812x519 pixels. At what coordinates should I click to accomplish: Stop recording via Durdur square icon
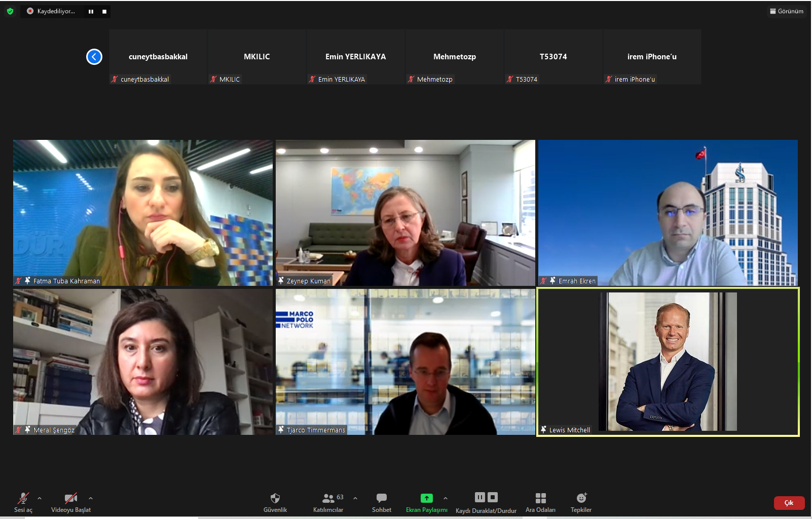(x=493, y=497)
